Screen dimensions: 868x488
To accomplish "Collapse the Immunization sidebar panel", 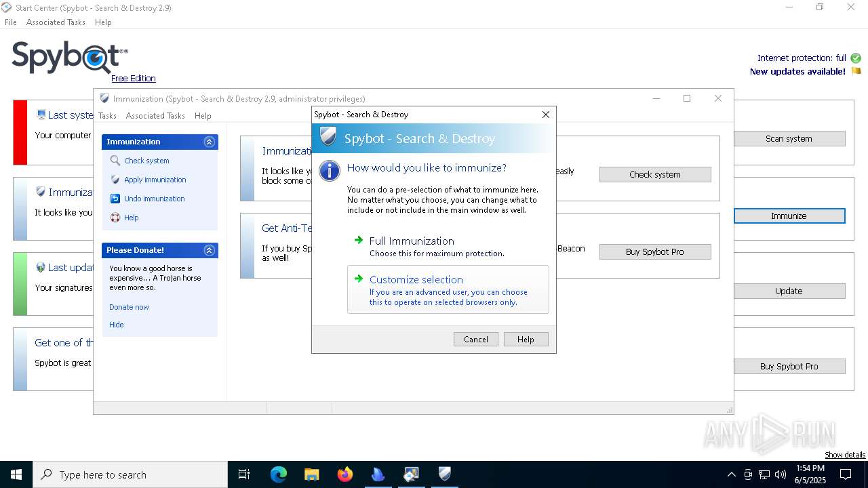I will (x=209, y=142).
